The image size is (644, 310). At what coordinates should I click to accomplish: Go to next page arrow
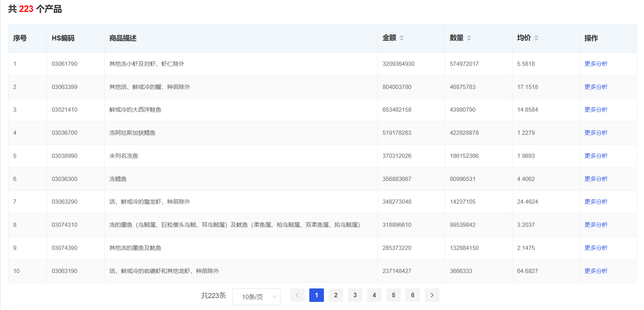(x=432, y=295)
